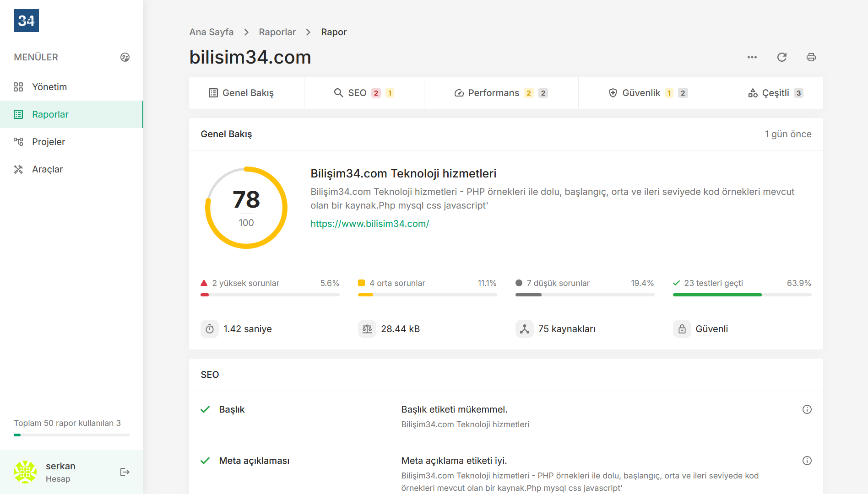Click '75 kaynakları' value
Image resolution: width=868 pixels, height=494 pixels.
pos(567,329)
